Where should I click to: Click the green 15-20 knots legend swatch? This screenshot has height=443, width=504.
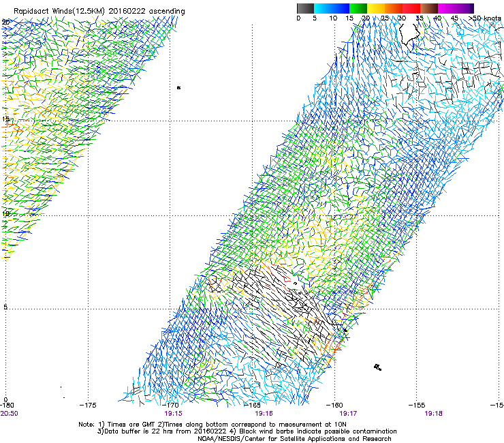click(x=358, y=8)
